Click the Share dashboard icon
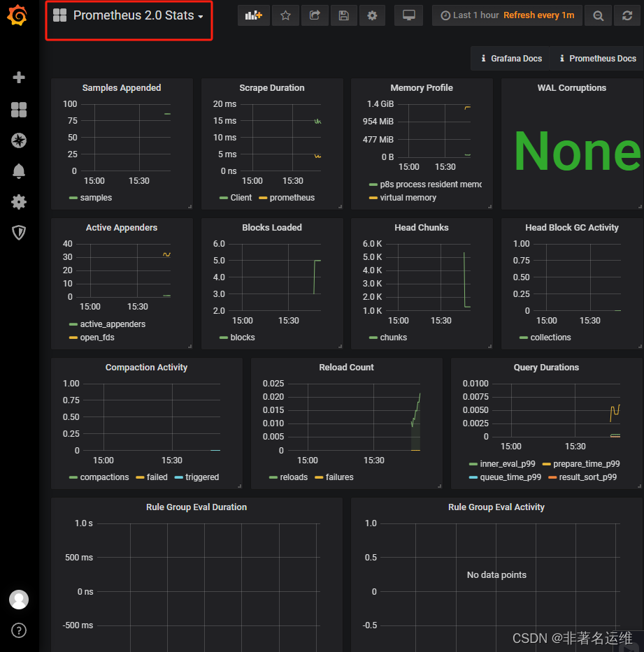Viewport: 644px width, 652px height. (x=315, y=15)
